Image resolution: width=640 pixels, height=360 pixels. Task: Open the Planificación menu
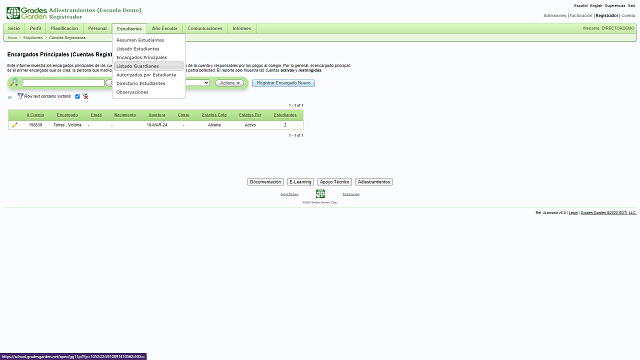[x=64, y=28]
